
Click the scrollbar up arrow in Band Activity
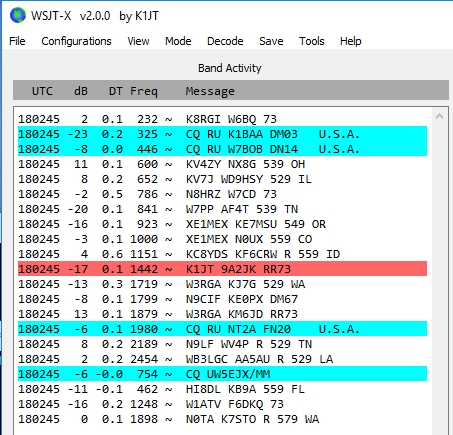439,116
